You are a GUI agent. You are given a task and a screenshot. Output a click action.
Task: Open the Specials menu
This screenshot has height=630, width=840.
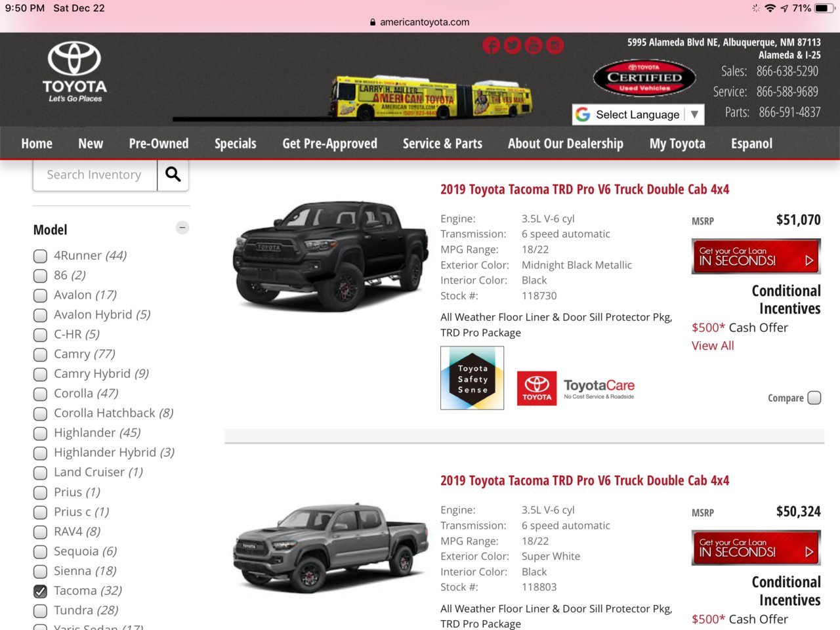coord(236,143)
